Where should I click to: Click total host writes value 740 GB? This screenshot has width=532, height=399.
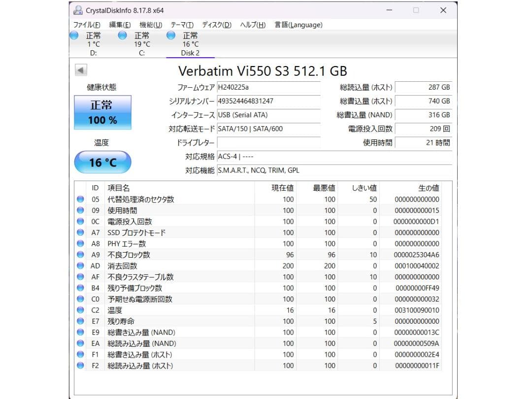pyautogui.click(x=424, y=101)
